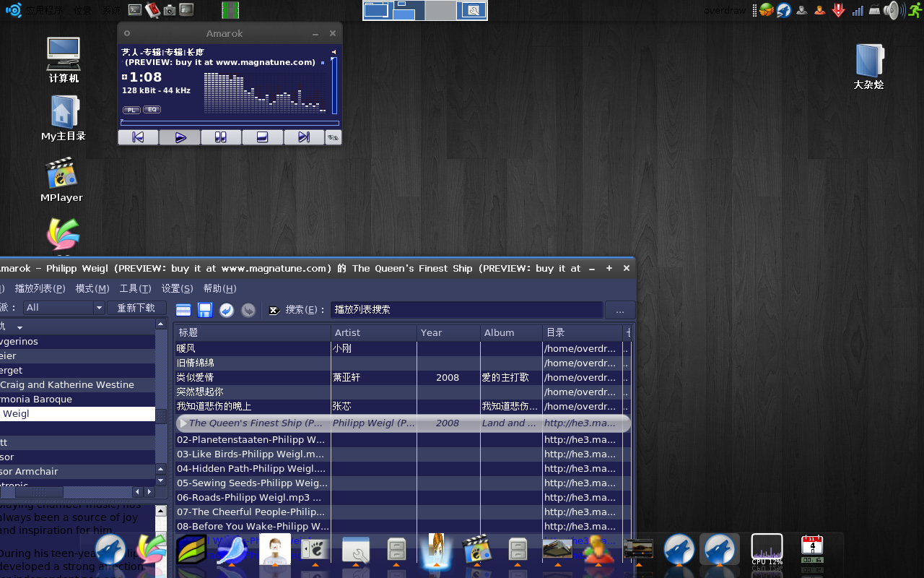Click the CPU 12% monitor in dock
This screenshot has width=924, height=578.
(x=767, y=550)
